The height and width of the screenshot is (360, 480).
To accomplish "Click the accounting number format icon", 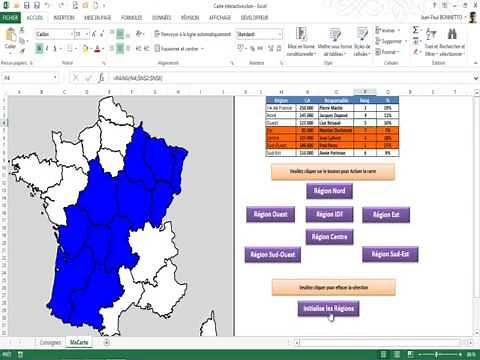I will [241, 48].
